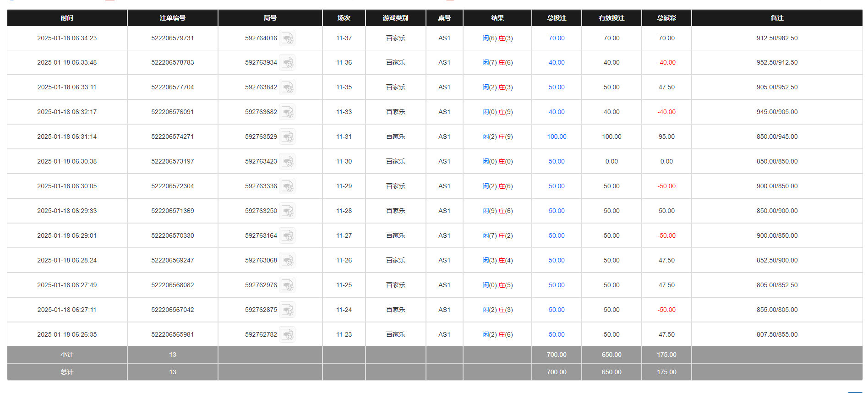Screen dimensions: 868x393
Task: Open video icon for round 592763068
Action: (287, 261)
